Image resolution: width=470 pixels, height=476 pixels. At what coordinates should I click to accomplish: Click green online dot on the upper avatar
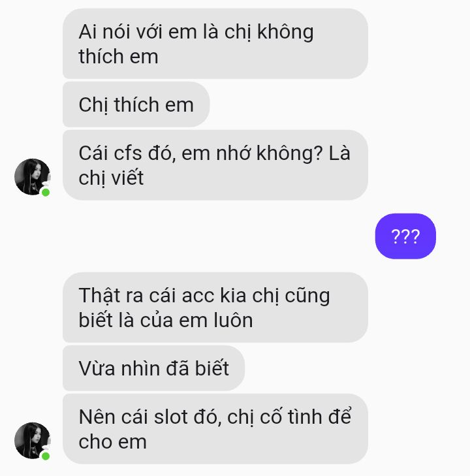(x=46, y=192)
